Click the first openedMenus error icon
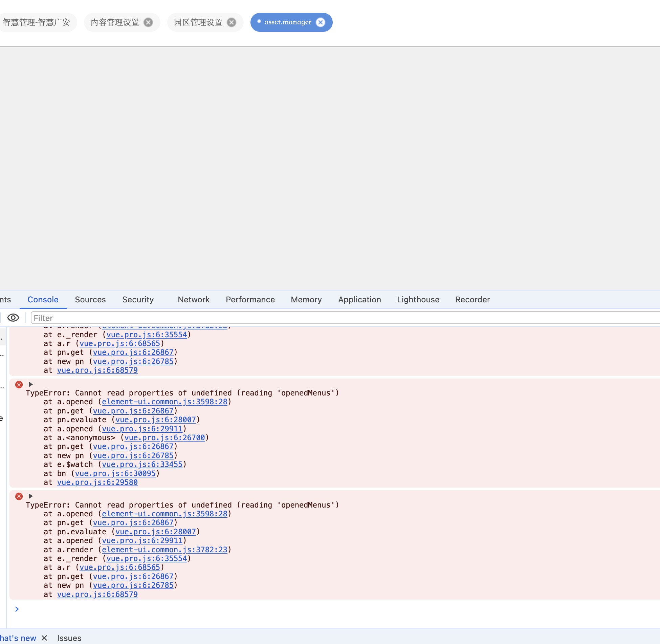 (19, 384)
